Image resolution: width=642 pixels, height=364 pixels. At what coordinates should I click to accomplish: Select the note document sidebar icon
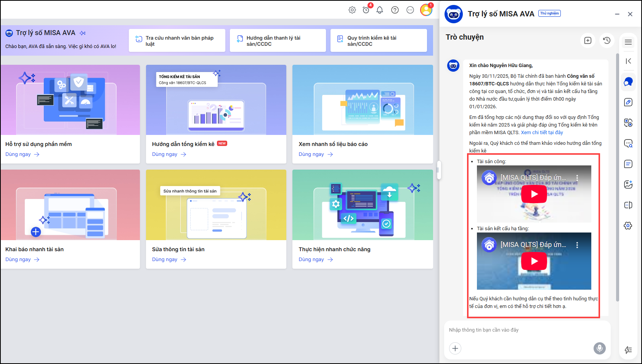click(628, 164)
